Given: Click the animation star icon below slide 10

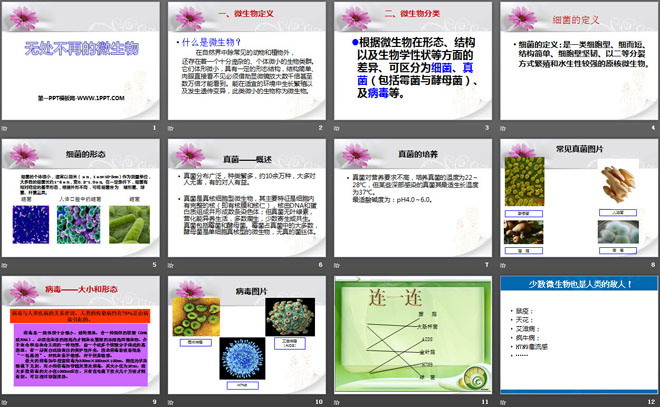Looking at the screenshot, I should [x=170, y=402].
